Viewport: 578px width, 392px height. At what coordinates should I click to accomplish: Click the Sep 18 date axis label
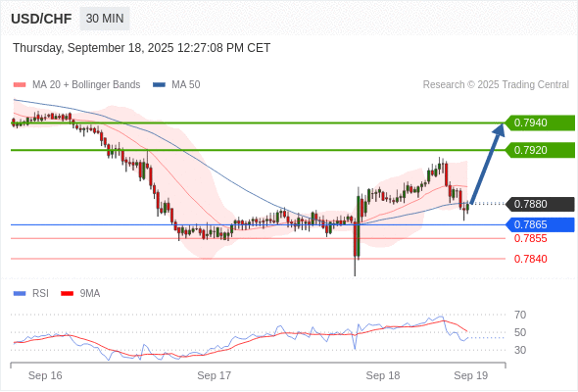click(383, 375)
